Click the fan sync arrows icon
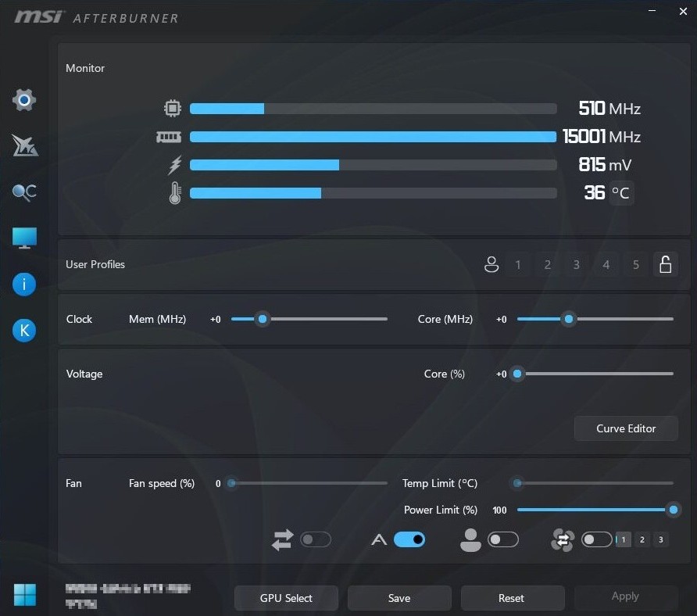This screenshot has height=616, width=697. click(283, 539)
